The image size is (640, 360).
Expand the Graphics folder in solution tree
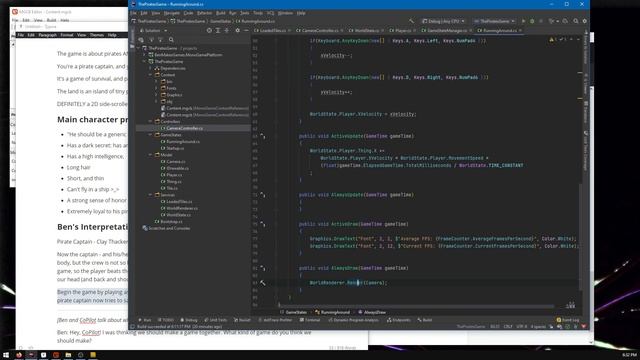156,95
